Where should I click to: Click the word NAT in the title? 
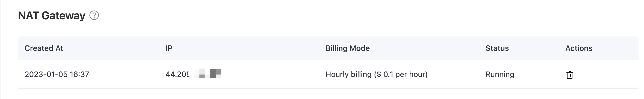(x=28, y=16)
